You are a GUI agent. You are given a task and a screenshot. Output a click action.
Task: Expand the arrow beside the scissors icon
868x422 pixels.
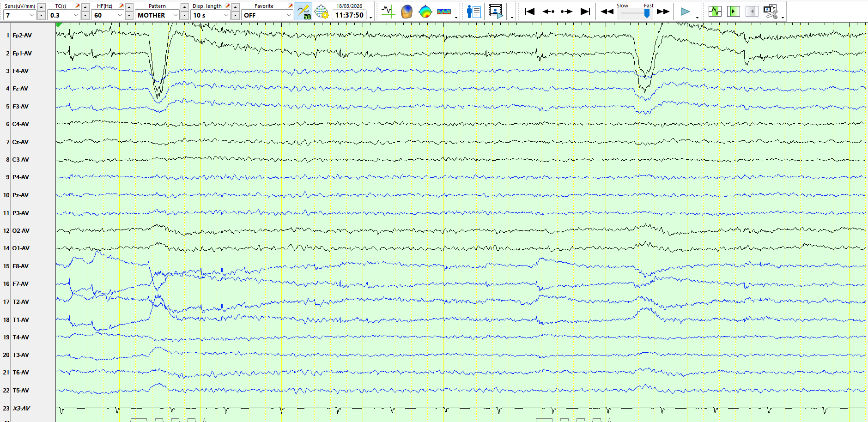(x=783, y=18)
